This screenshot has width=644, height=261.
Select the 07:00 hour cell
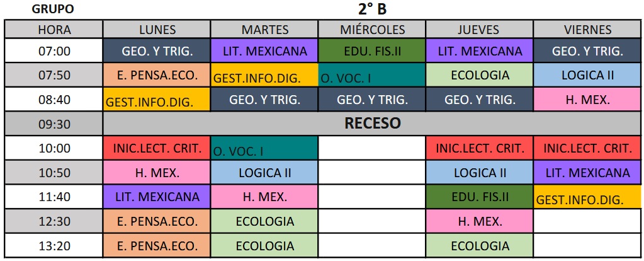pos(54,51)
